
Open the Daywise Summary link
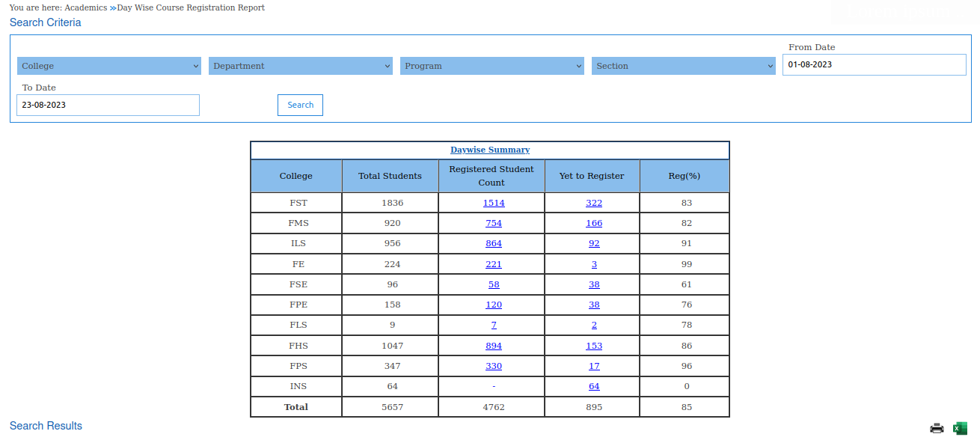pyautogui.click(x=490, y=150)
